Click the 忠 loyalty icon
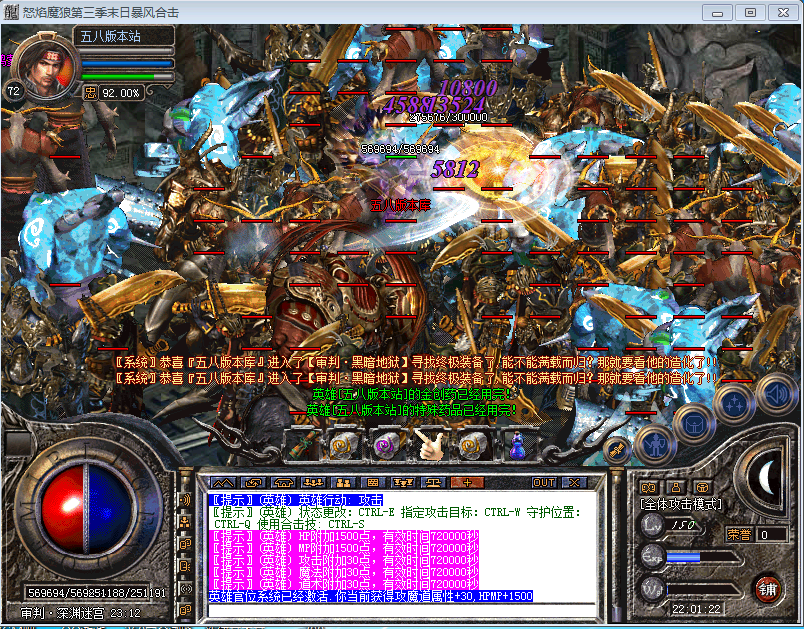This screenshot has width=804, height=629. pyautogui.click(x=90, y=93)
